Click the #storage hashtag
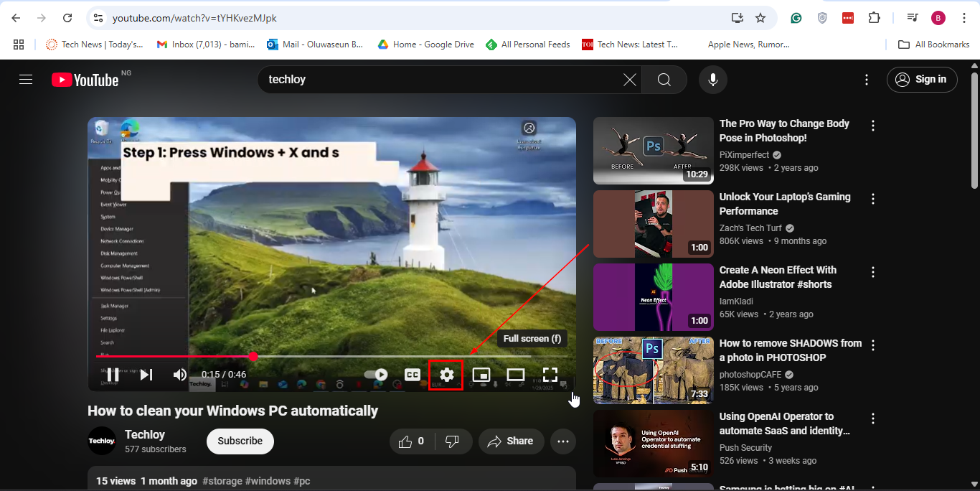The image size is (980, 491). [x=222, y=481]
